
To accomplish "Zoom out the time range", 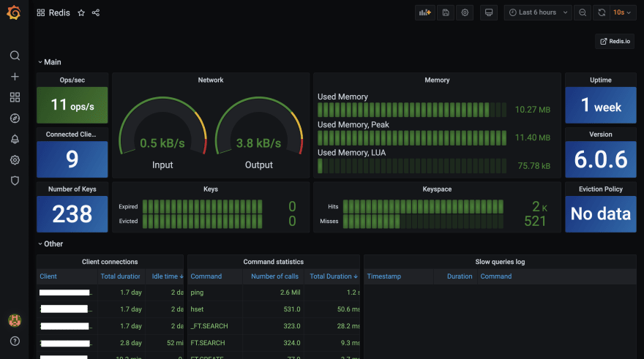I will (x=583, y=12).
